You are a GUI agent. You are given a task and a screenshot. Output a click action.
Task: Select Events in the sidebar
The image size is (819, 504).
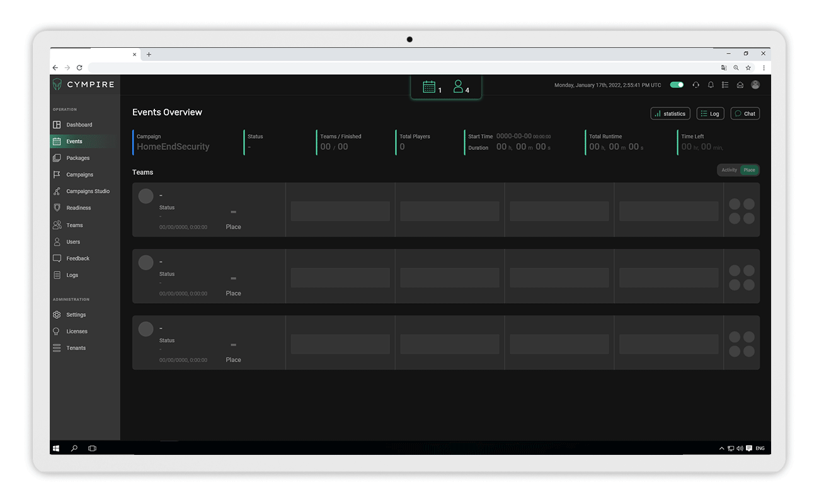click(74, 141)
